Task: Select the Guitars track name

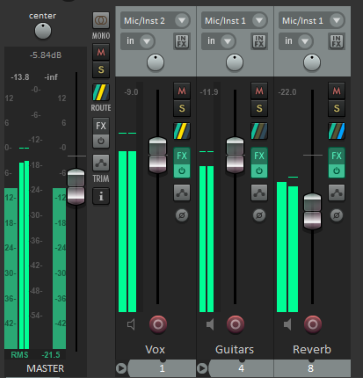Action: click(235, 349)
